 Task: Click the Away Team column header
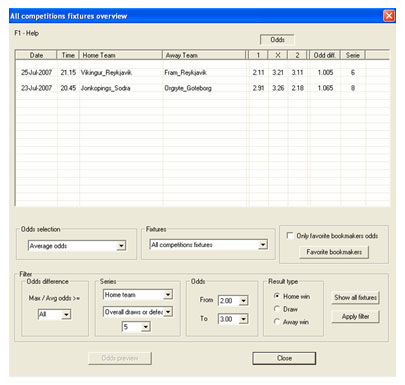pyautogui.click(x=204, y=55)
